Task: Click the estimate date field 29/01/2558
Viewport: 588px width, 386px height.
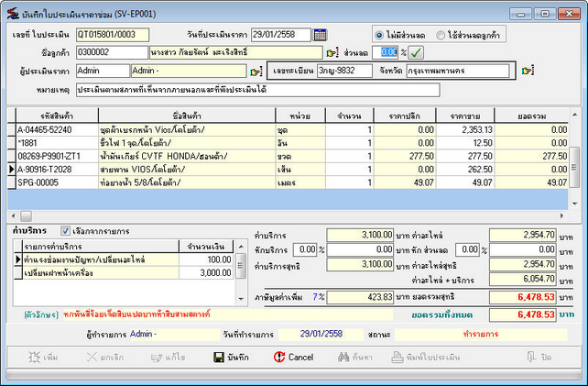Action: (x=281, y=35)
